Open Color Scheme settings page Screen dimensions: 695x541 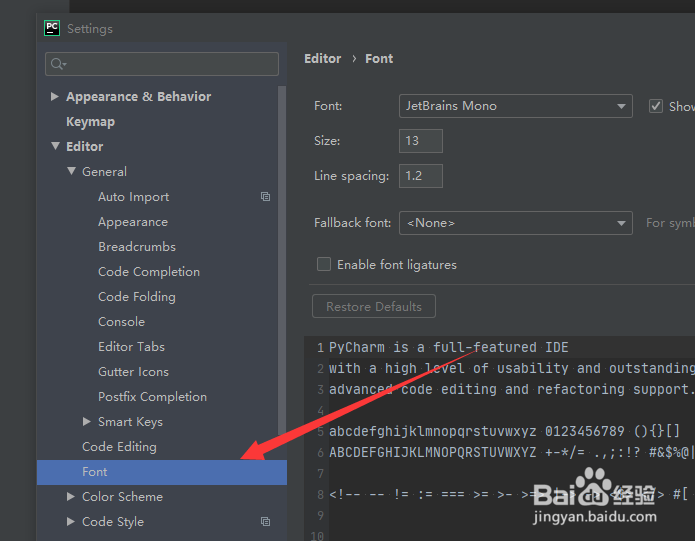[122, 497]
